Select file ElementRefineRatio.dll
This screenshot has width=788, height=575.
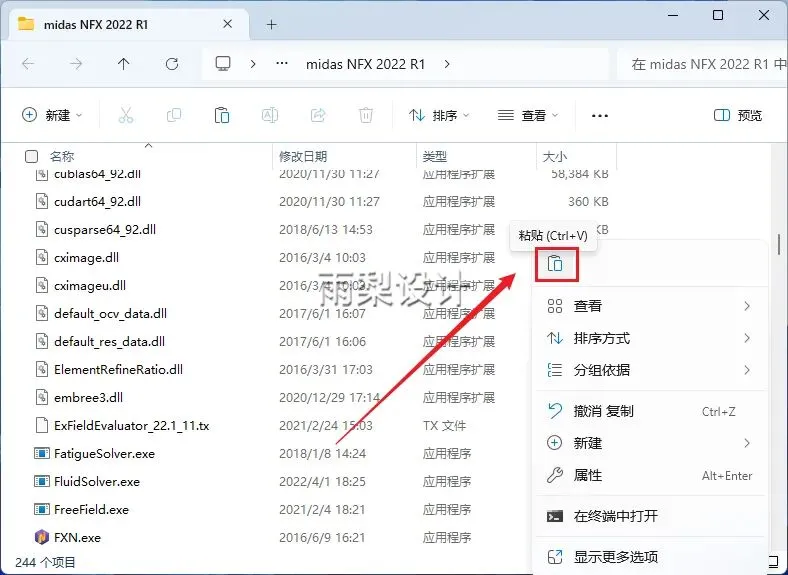pos(119,369)
